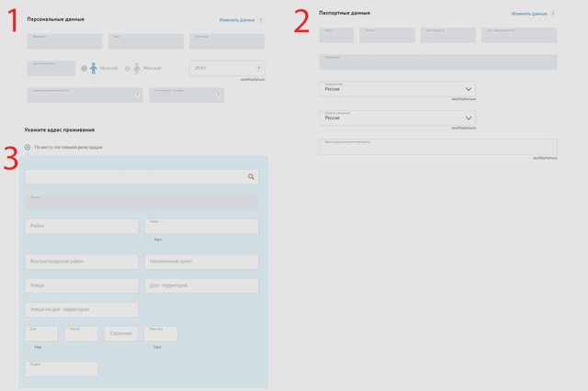Click the help icon next to passport data edit link
Image resolution: width=588 pixels, height=391 pixels.
(x=553, y=14)
